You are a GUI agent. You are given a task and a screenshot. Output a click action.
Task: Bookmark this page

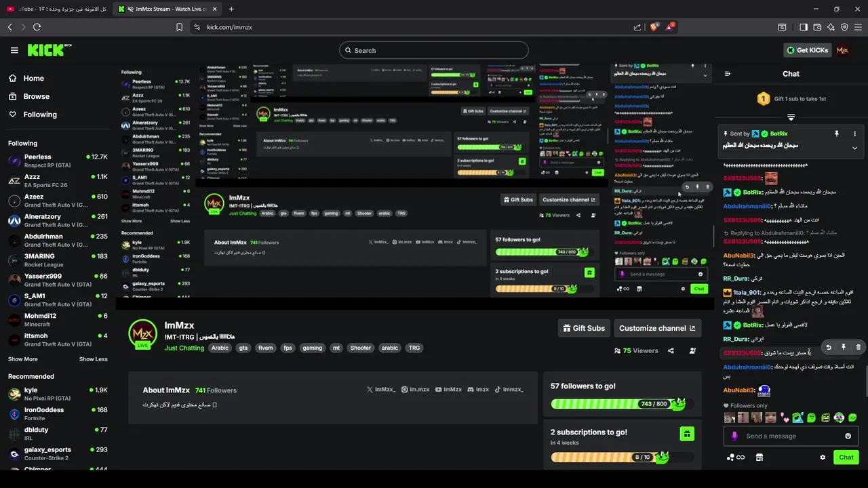coord(179,27)
